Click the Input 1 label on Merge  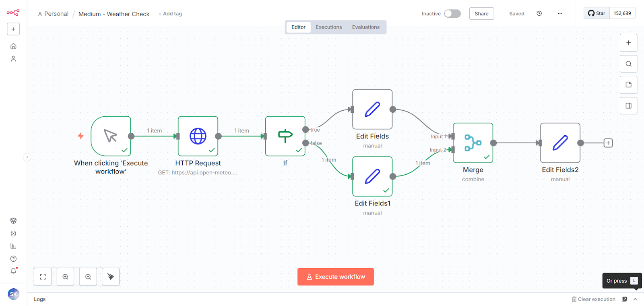click(x=439, y=136)
